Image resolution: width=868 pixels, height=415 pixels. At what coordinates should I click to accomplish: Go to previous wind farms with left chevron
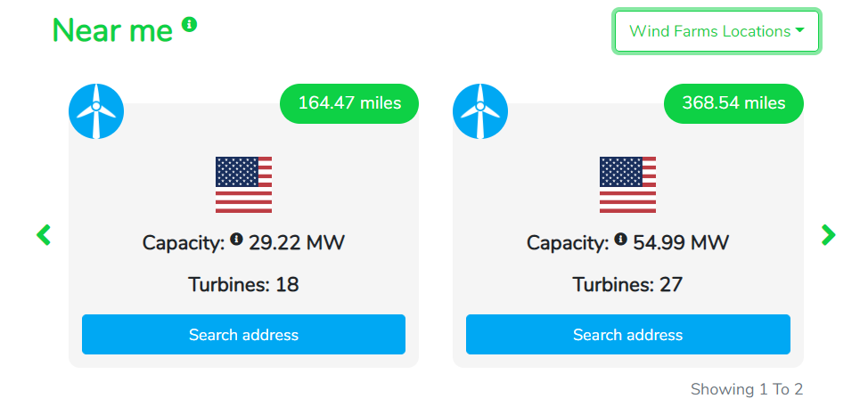[x=43, y=234]
